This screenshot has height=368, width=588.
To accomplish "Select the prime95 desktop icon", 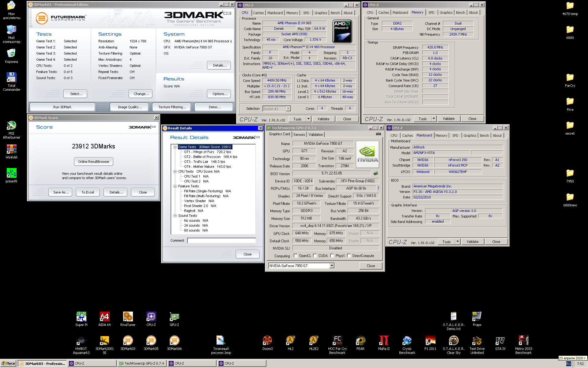I will click(11, 175).
